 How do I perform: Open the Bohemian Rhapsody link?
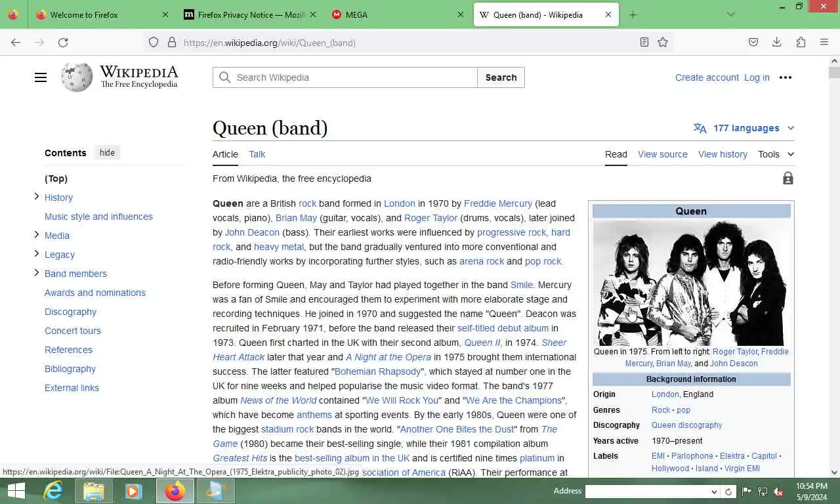click(378, 371)
